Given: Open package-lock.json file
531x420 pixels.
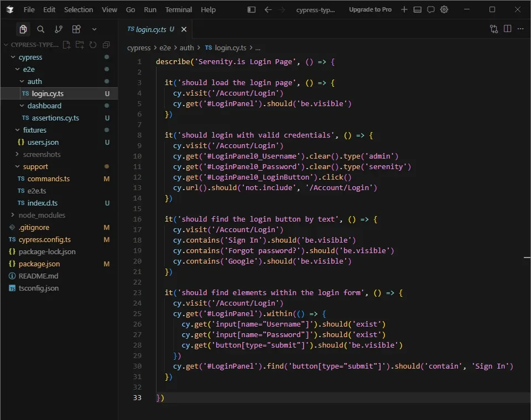Looking at the screenshot, I should (x=59, y=252).
